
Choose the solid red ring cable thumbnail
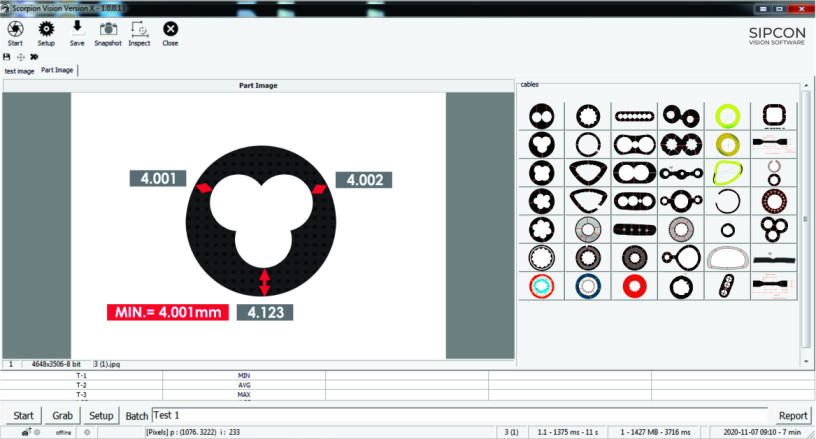click(x=634, y=286)
